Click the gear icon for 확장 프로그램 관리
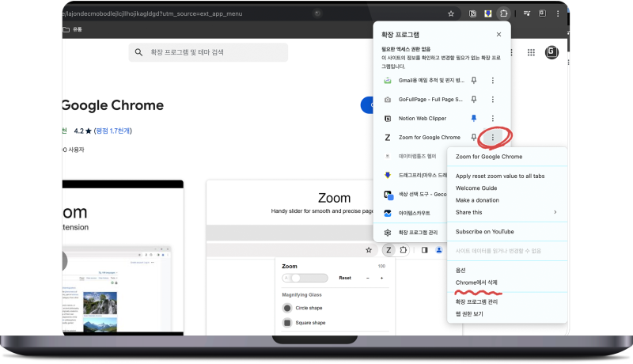 388,233
